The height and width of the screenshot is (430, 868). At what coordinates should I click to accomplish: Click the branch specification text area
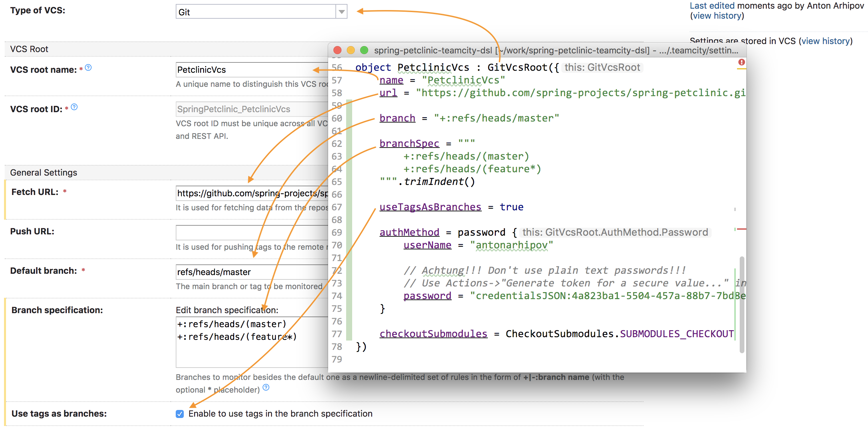point(252,342)
